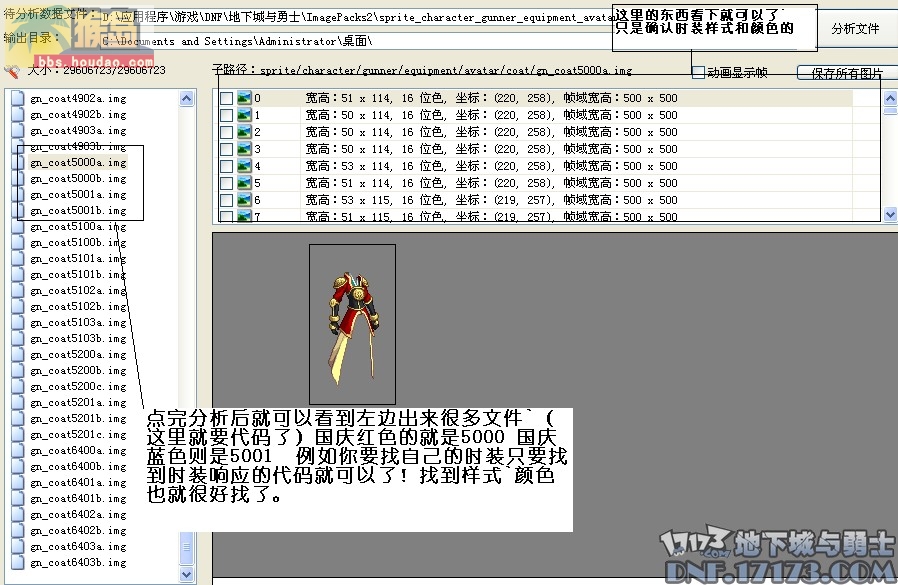Viewport: 898px width, 585px height.
Task: Click frame list scrollbar down arrow
Action: (x=891, y=215)
